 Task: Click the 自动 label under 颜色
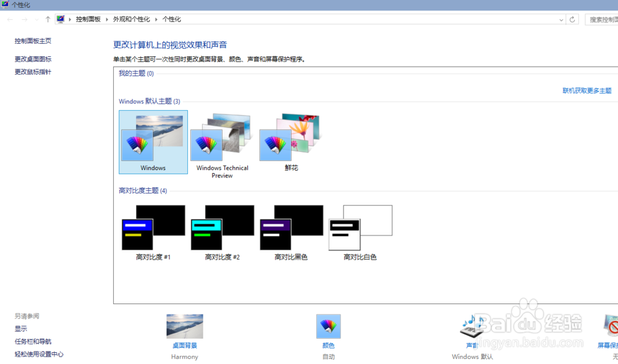pyautogui.click(x=328, y=357)
